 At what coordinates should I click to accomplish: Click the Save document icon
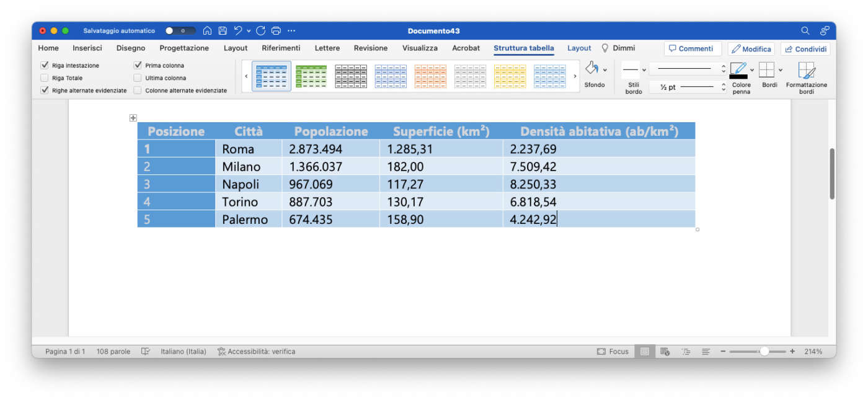click(223, 30)
